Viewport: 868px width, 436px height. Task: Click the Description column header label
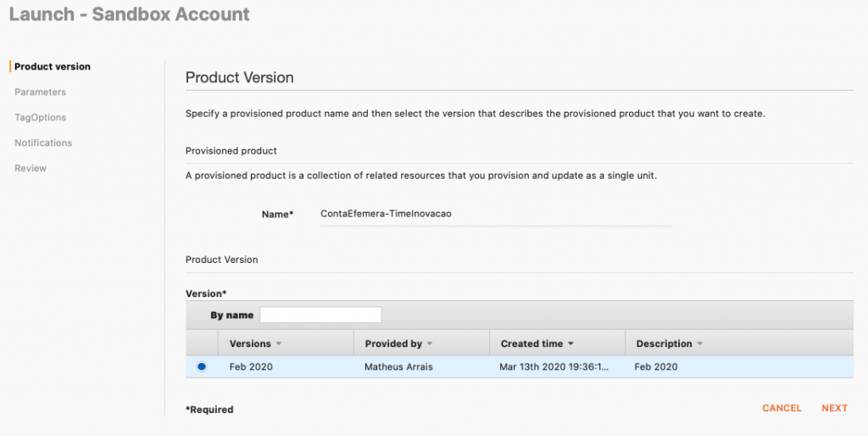pyautogui.click(x=664, y=344)
